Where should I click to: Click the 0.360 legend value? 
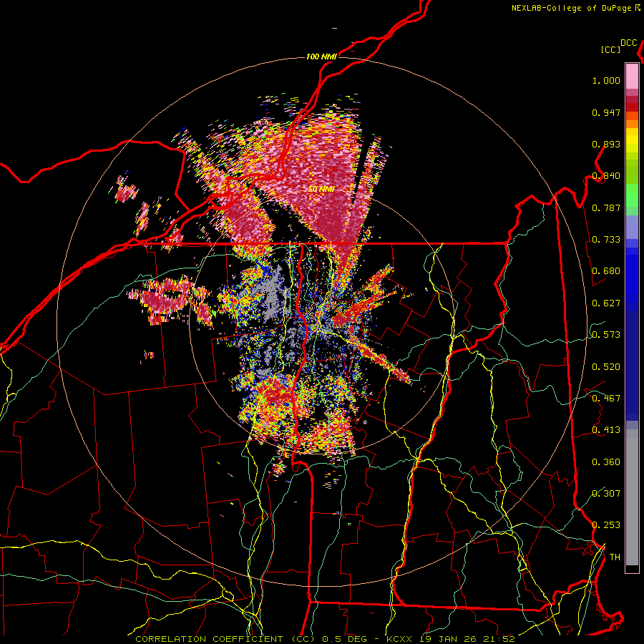(606, 462)
